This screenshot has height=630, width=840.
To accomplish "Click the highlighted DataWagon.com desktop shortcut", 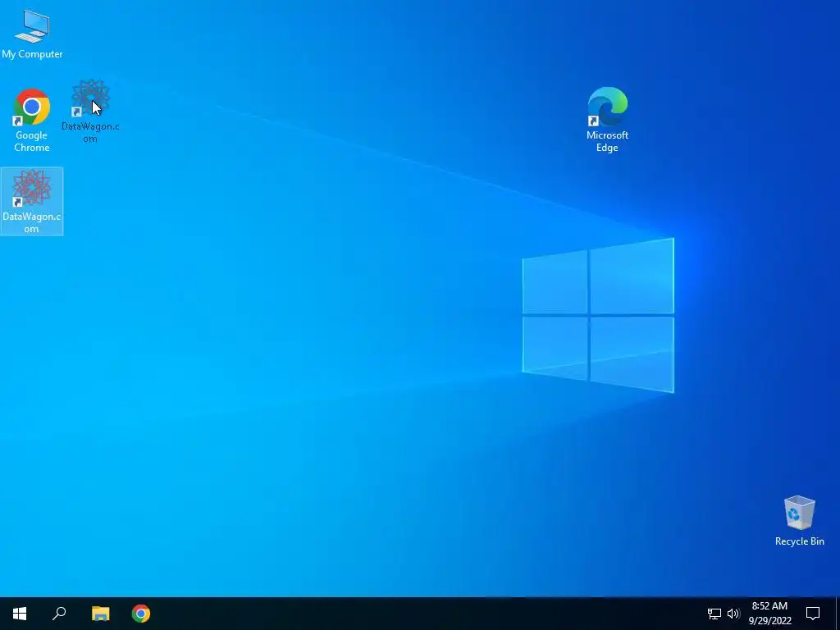I will pyautogui.click(x=32, y=201).
